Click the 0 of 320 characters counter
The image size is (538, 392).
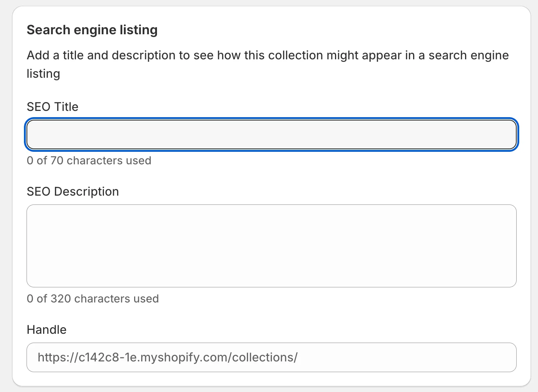coord(92,298)
